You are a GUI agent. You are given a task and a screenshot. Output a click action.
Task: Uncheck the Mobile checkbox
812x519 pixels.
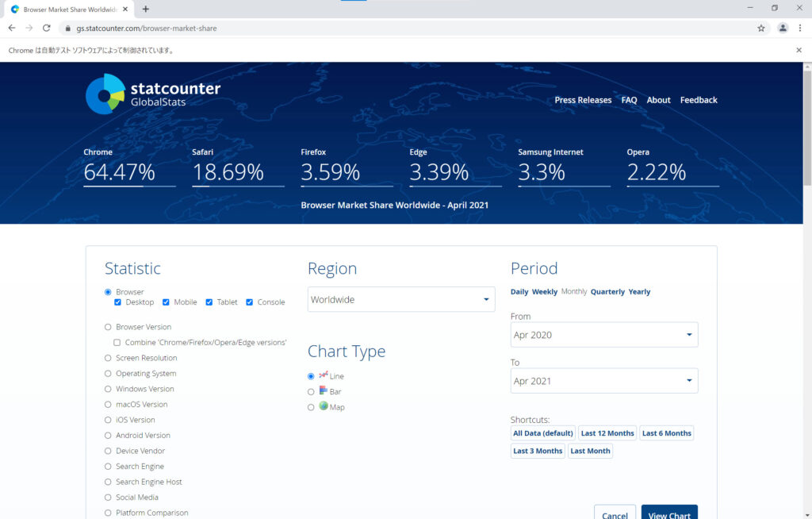(166, 302)
